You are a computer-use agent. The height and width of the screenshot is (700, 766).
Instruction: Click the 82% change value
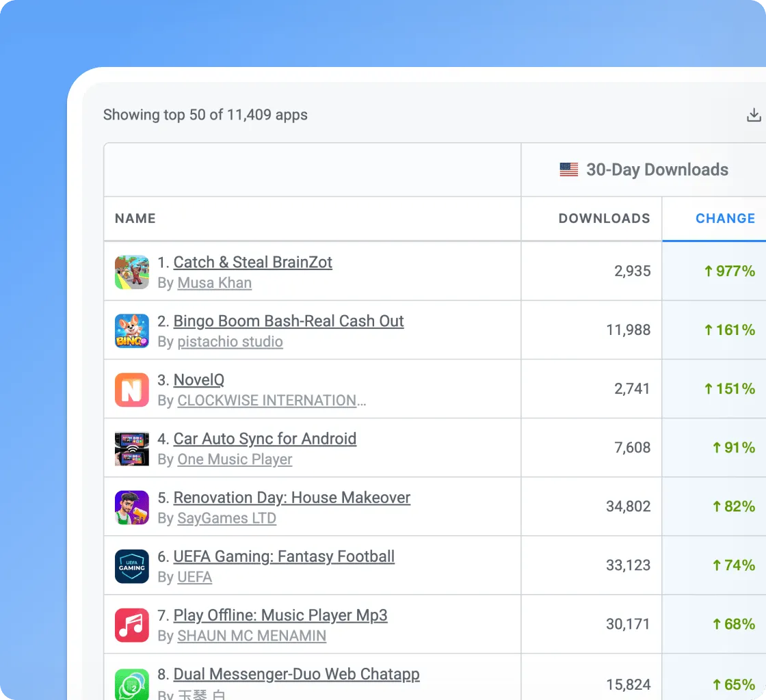click(734, 507)
